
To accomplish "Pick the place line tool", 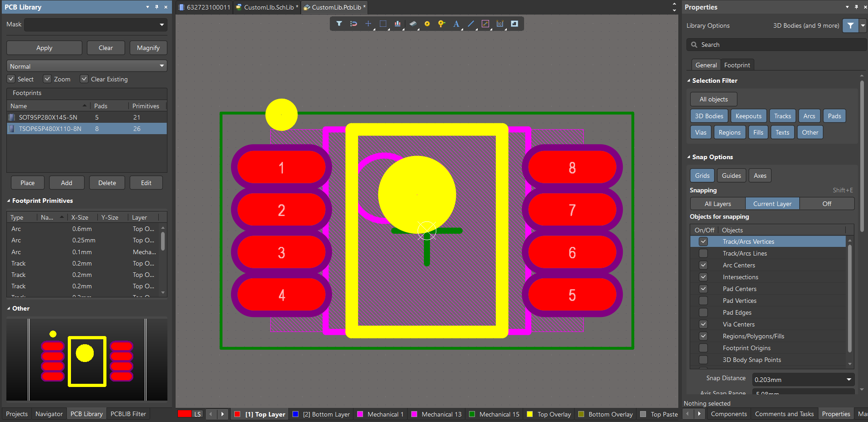I will [471, 24].
